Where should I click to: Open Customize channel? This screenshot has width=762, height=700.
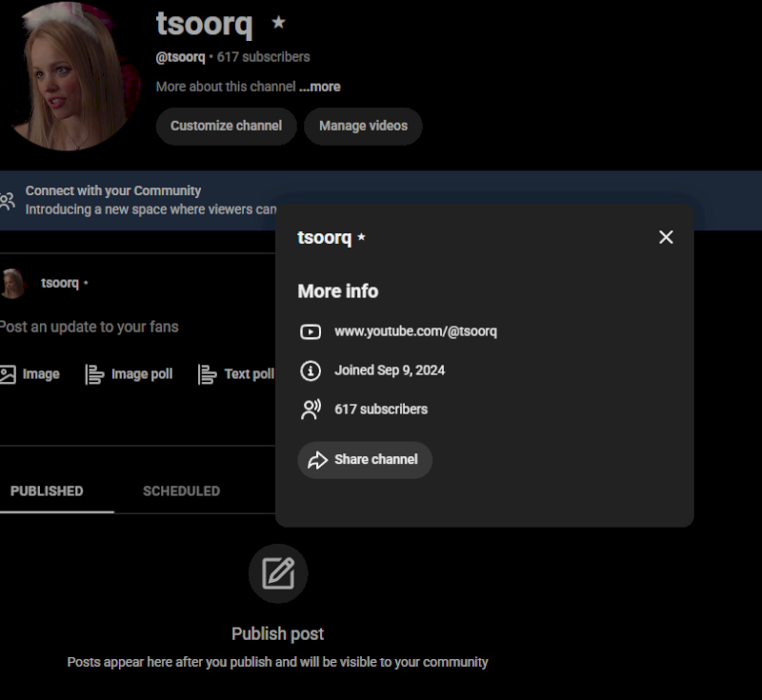point(226,126)
